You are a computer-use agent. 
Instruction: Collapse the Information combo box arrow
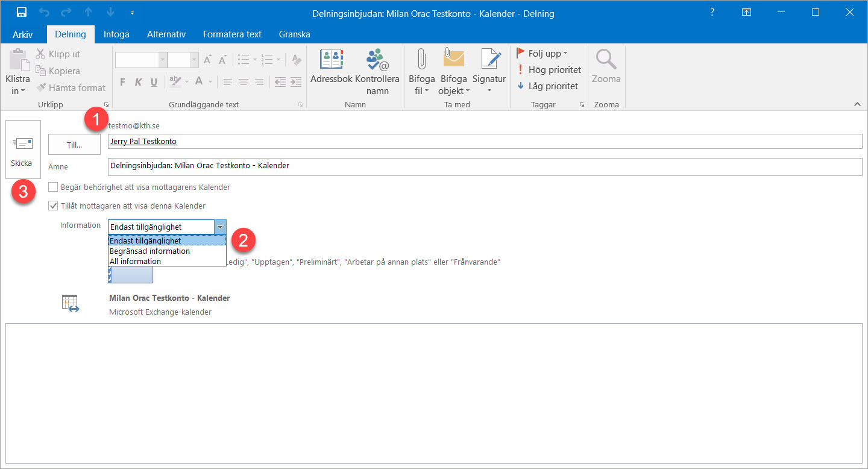pos(221,227)
